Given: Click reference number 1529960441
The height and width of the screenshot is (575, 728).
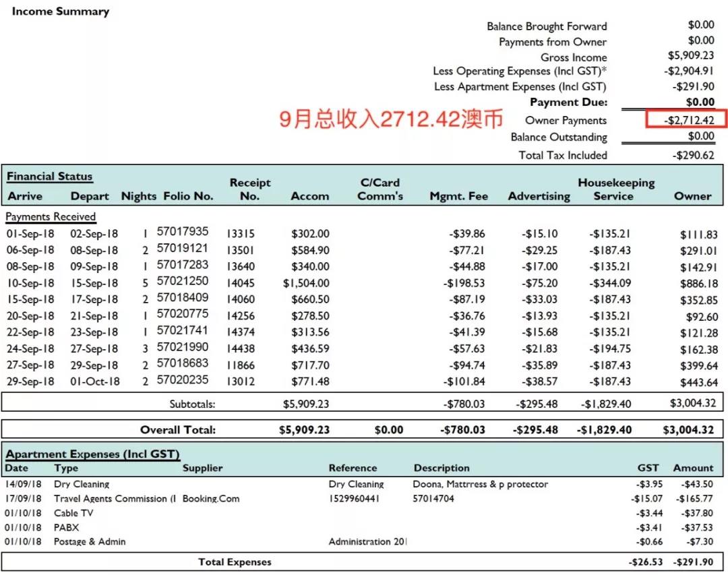Looking at the screenshot, I should pyautogui.click(x=356, y=499).
